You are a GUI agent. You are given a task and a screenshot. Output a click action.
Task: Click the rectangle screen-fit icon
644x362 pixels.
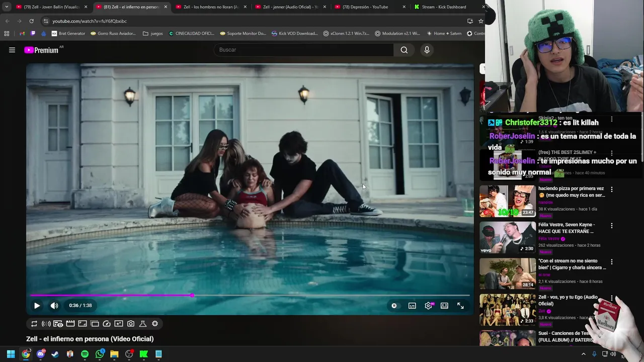click(x=83, y=324)
